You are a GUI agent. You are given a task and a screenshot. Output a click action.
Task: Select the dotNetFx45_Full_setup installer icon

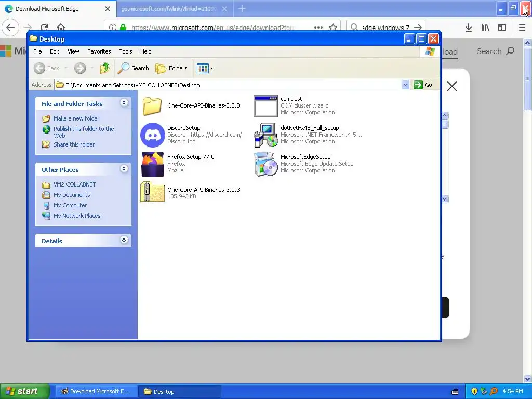point(265,135)
